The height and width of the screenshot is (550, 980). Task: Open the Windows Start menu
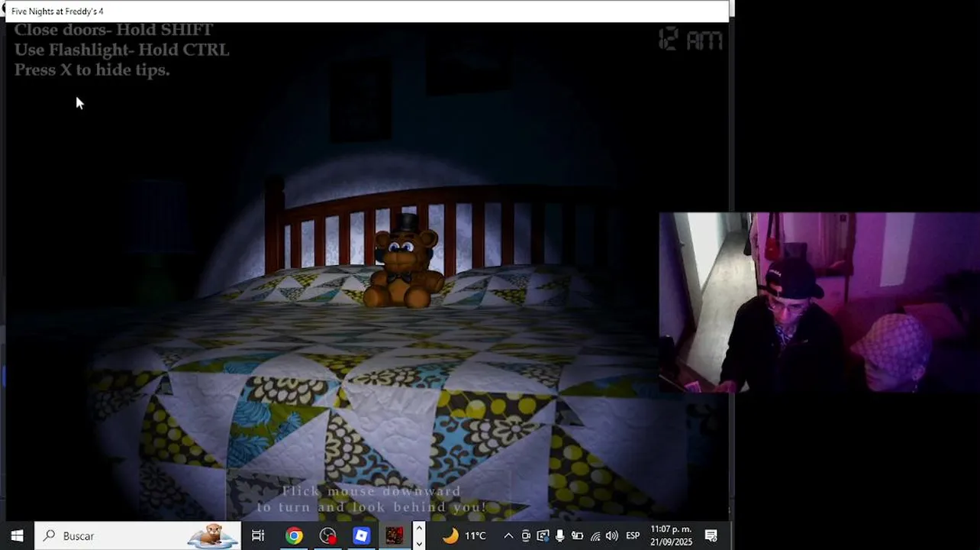(17, 535)
